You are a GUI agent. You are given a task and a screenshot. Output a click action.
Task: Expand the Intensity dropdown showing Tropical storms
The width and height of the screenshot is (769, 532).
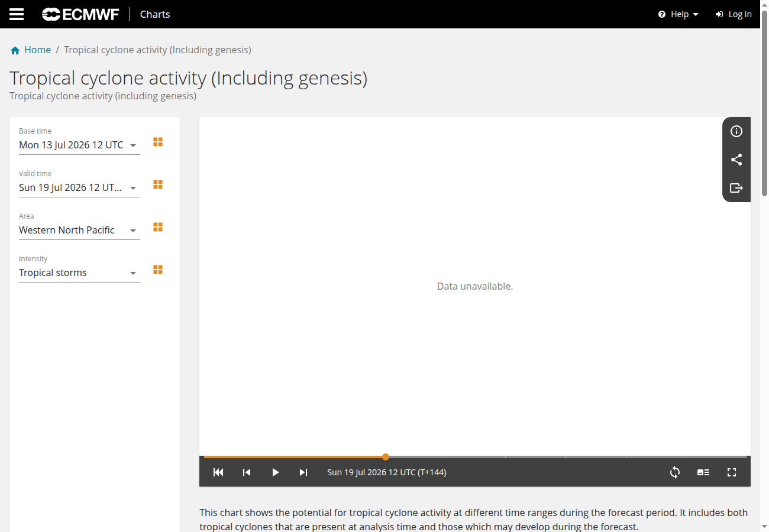(x=79, y=273)
